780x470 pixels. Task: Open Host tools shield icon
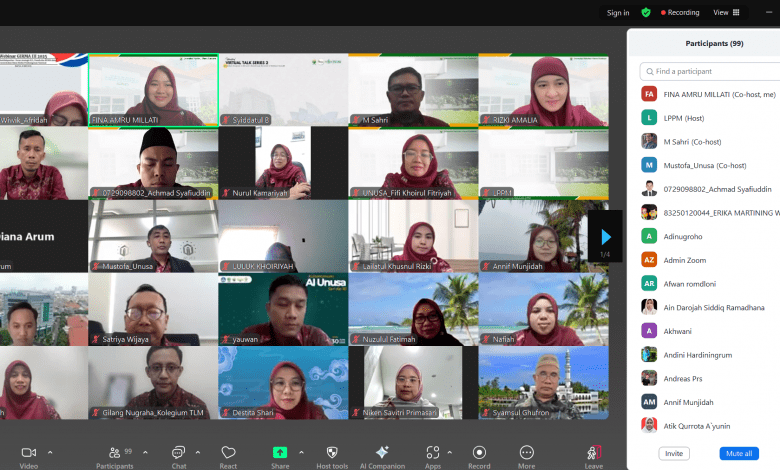tap(332, 453)
